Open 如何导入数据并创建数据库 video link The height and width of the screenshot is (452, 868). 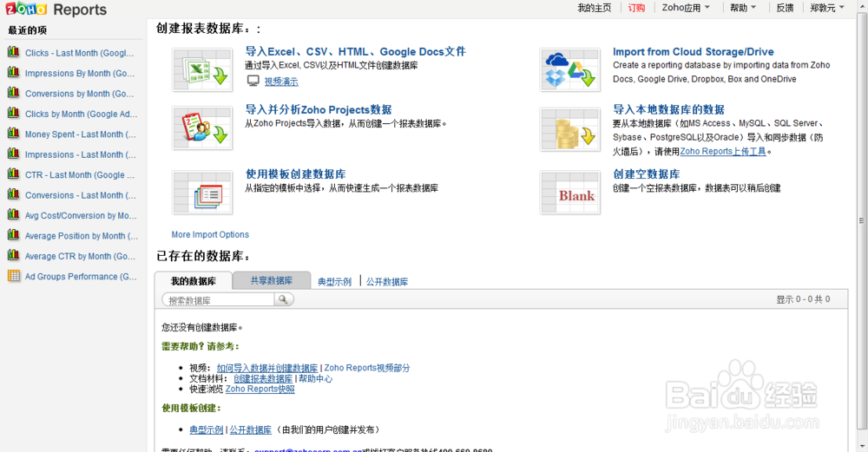267,368
